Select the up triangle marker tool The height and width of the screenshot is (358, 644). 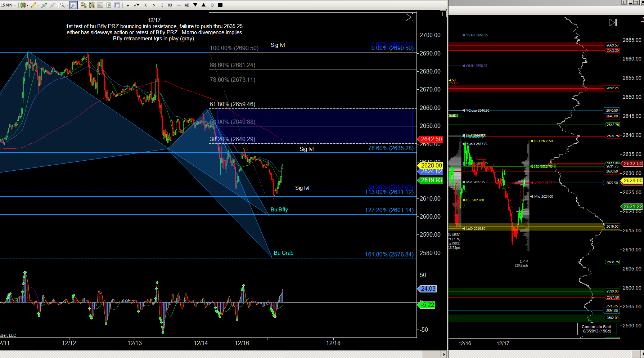(x=204, y=5)
